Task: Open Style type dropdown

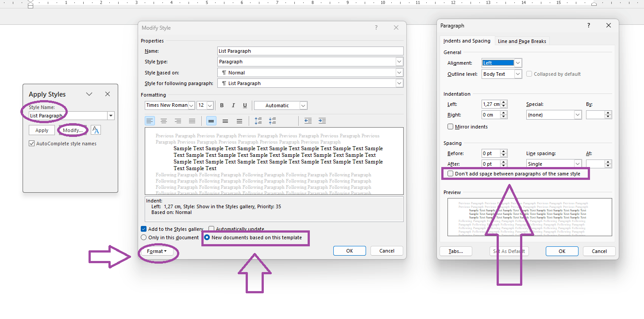Action: (x=399, y=62)
